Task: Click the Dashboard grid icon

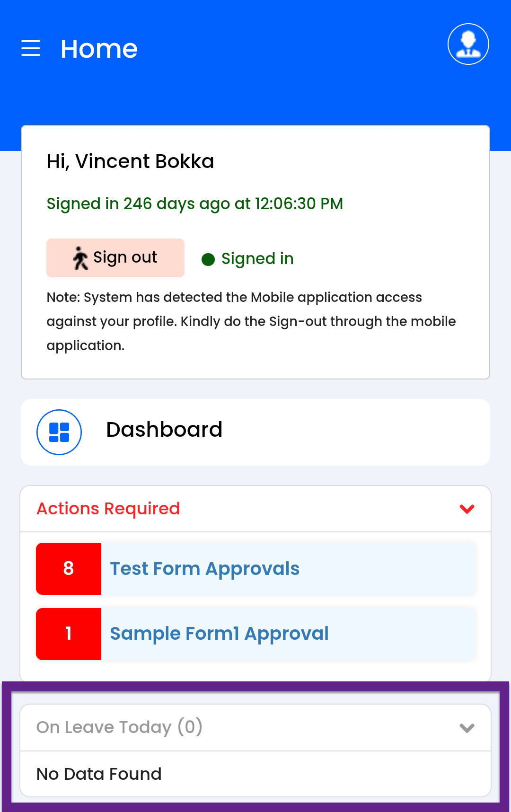Action: click(59, 432)
